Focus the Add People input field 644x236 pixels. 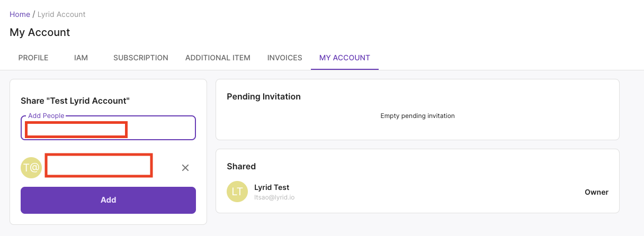[x=159, y=129]
